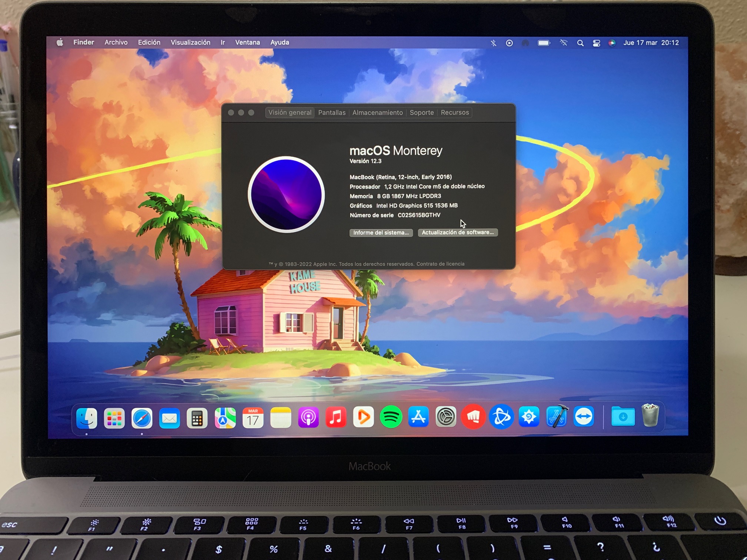Open the Ventana menu
This screenshot has width=747, height=560.
(248, 43)
